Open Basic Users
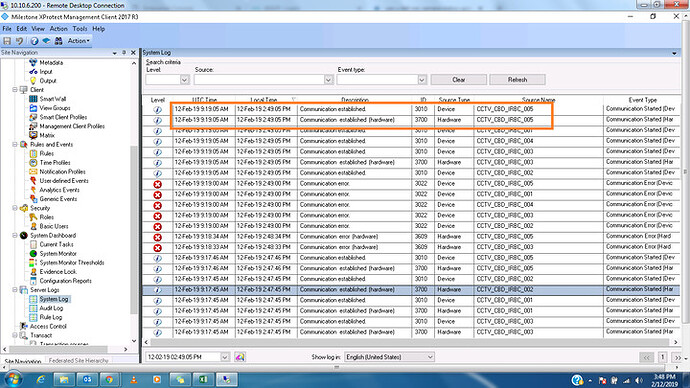Viewport: 690px width, 388px height. coord(54,226)
